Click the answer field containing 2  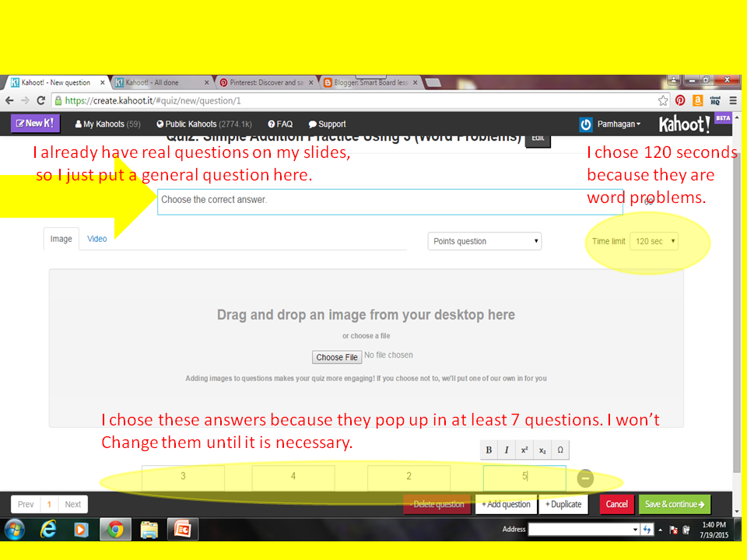click(409, 478)
